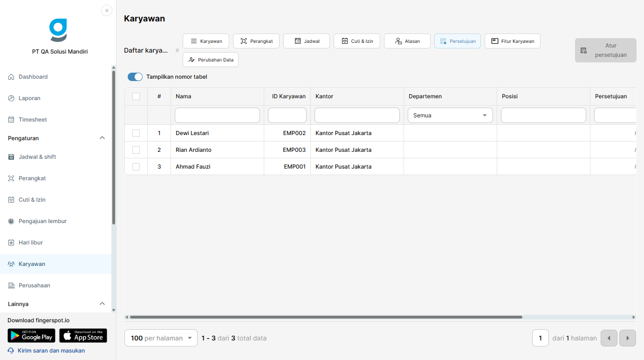Collapse the Lainnya section
This screenshot has width=644, height=360.
pyautogui.click(x=103, y=304)
